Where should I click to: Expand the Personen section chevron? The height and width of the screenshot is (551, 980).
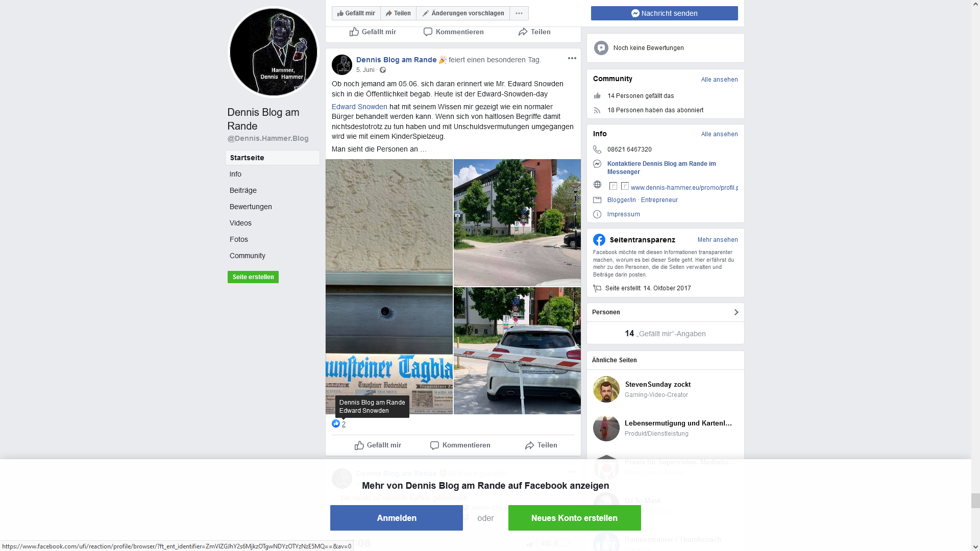click(736, 312)
